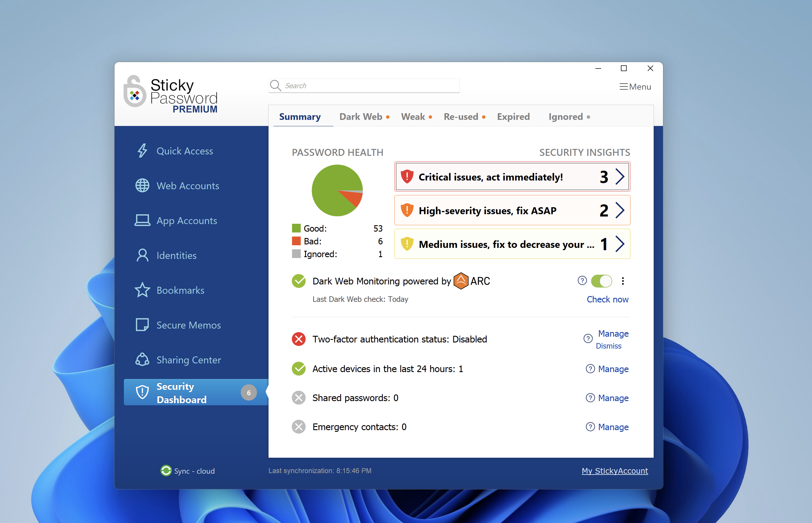Open Bookmarks via the star icon
The height and width of the screenshot is (523, 812).
coord(142,290)
